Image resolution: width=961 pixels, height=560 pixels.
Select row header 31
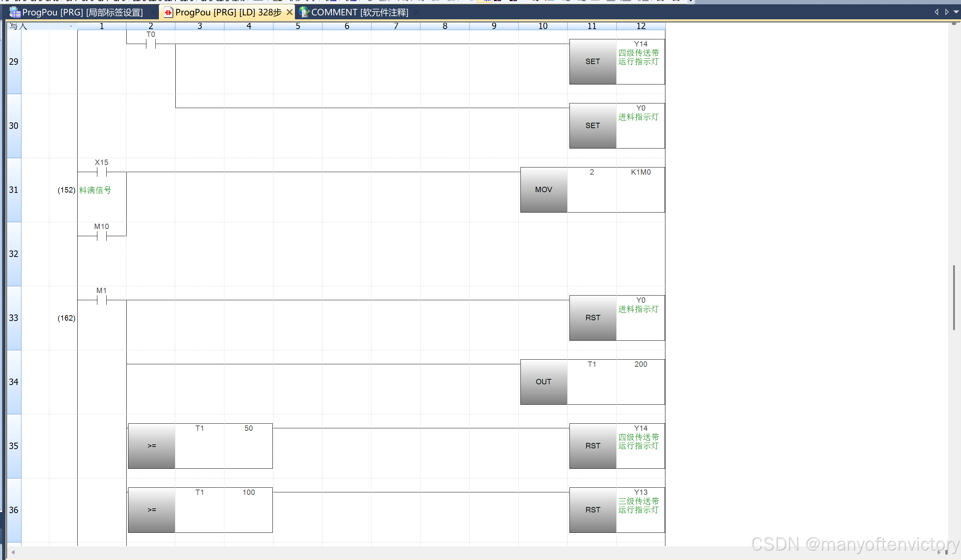click(14, 189)
